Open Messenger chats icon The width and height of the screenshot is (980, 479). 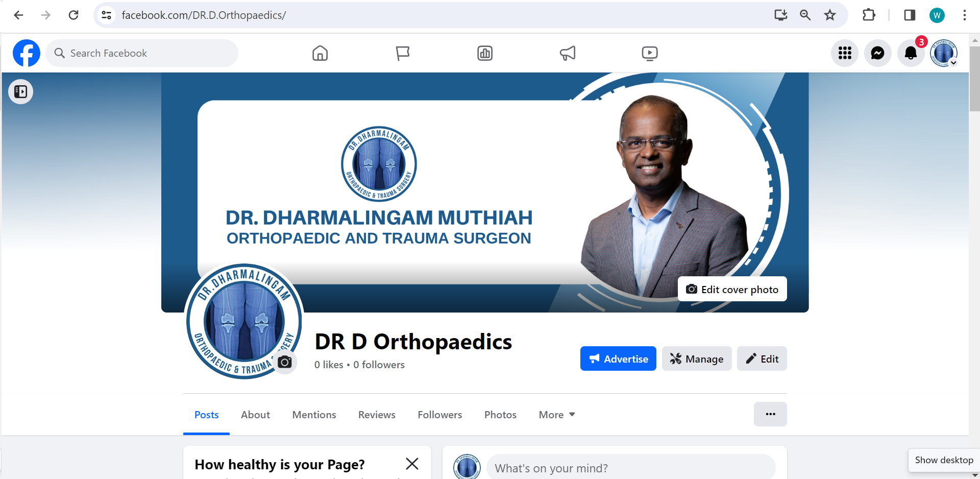click(878, 53)
